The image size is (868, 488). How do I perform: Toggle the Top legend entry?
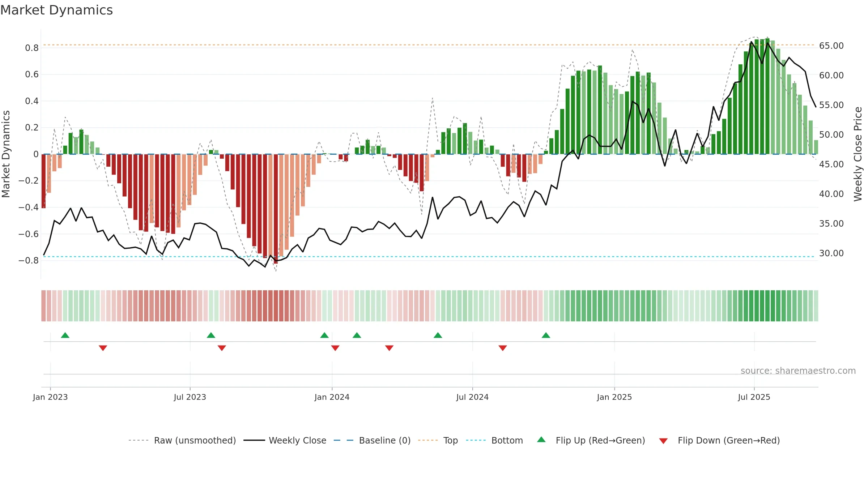(438, 440)
